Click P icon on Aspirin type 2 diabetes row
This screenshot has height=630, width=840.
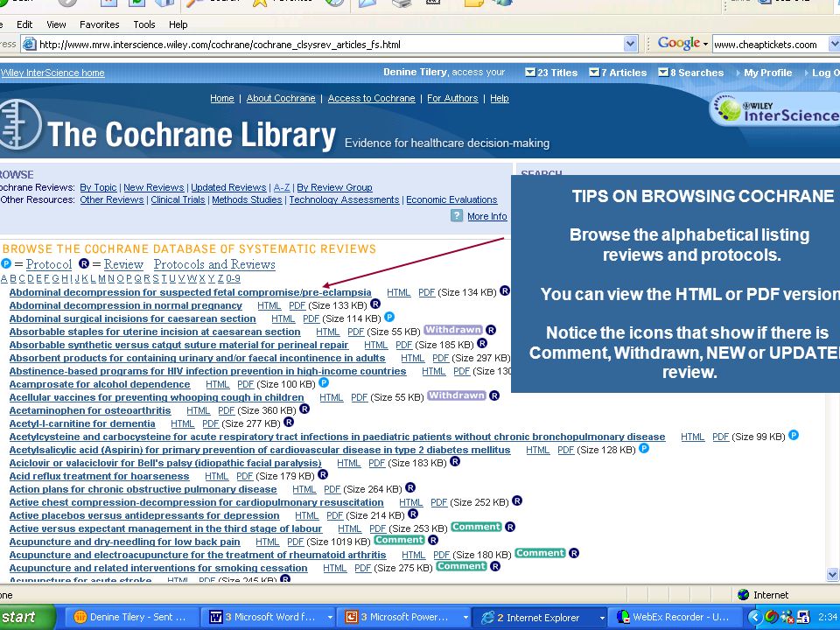tap(644, 448)
